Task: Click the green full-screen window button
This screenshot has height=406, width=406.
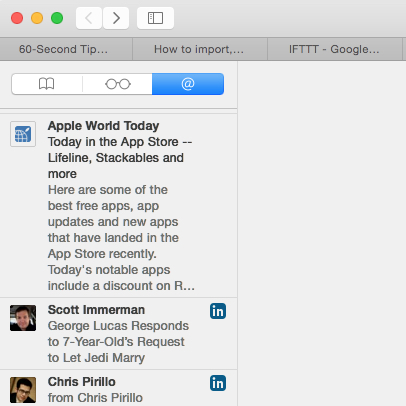Action: pyautogui.click(x=57, y=18)
